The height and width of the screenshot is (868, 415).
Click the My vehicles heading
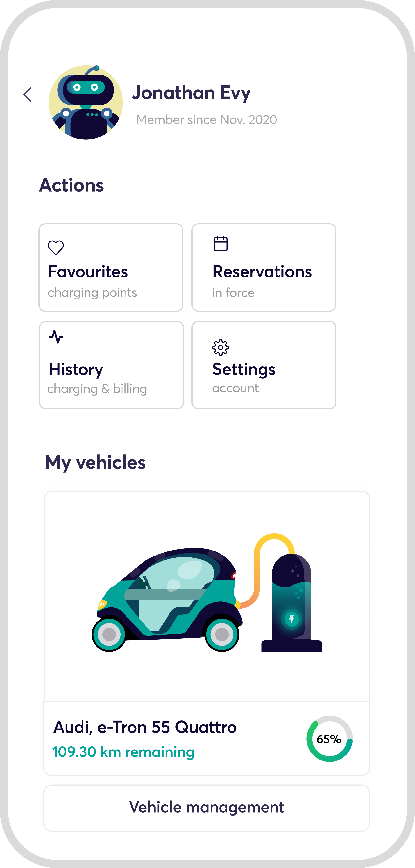(x=95, y=462)
